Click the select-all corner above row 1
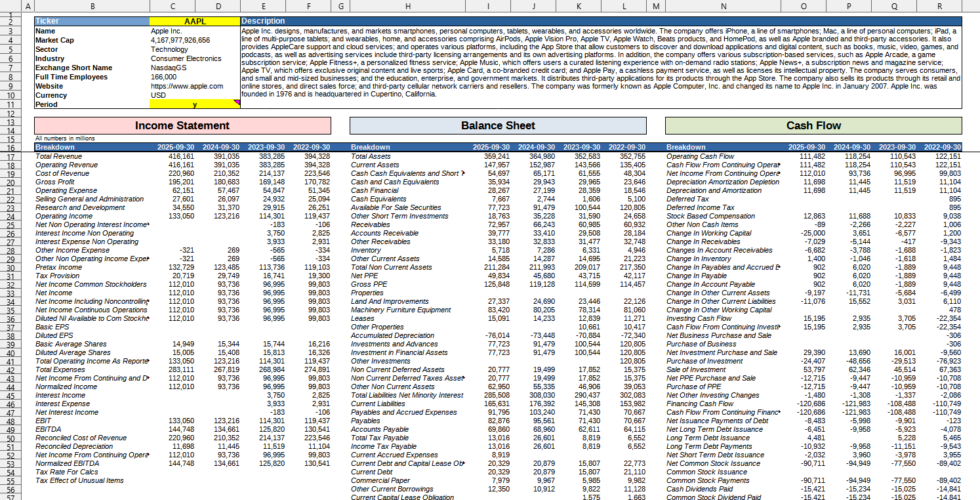980x500 pixels. 11,6
